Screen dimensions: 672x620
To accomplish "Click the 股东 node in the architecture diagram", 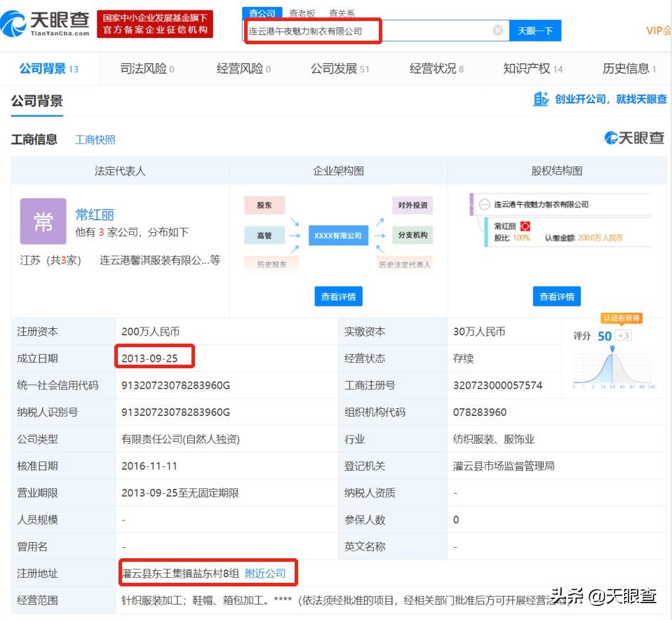I will 264,205.
